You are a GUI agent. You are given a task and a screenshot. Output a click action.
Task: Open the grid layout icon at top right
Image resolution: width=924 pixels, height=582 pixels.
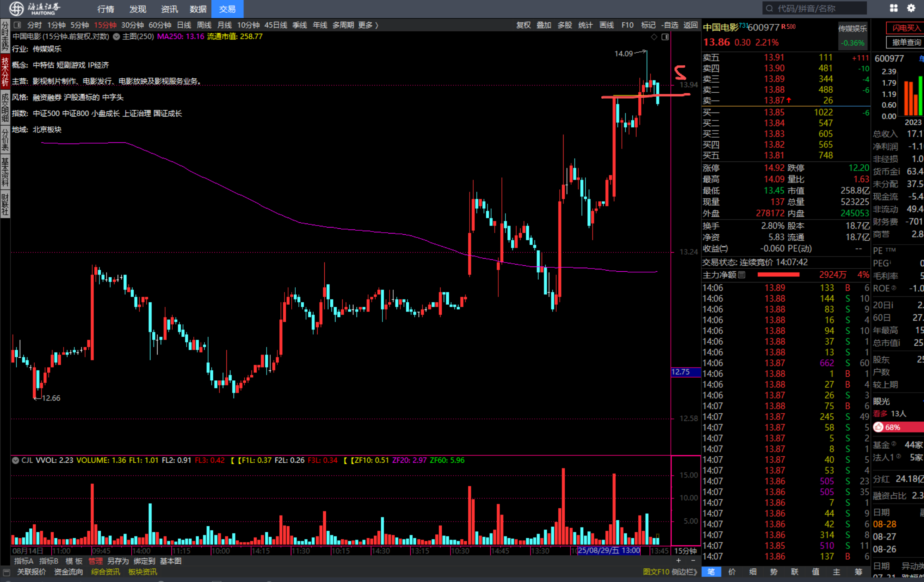(894, 8)
